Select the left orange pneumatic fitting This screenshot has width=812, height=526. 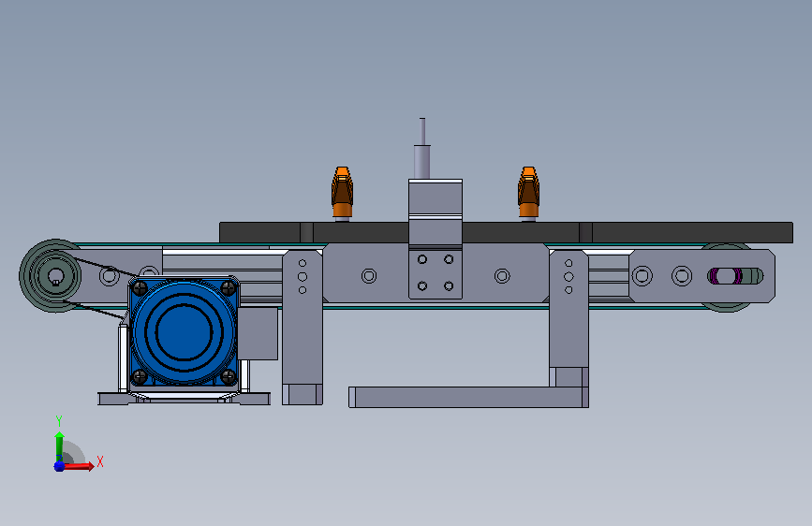[x=342, y=193]
